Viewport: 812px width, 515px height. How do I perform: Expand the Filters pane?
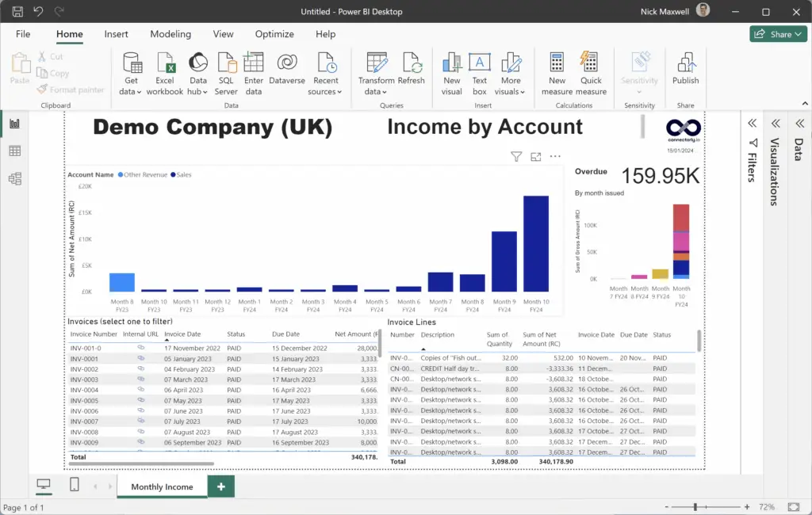[752, 124]
